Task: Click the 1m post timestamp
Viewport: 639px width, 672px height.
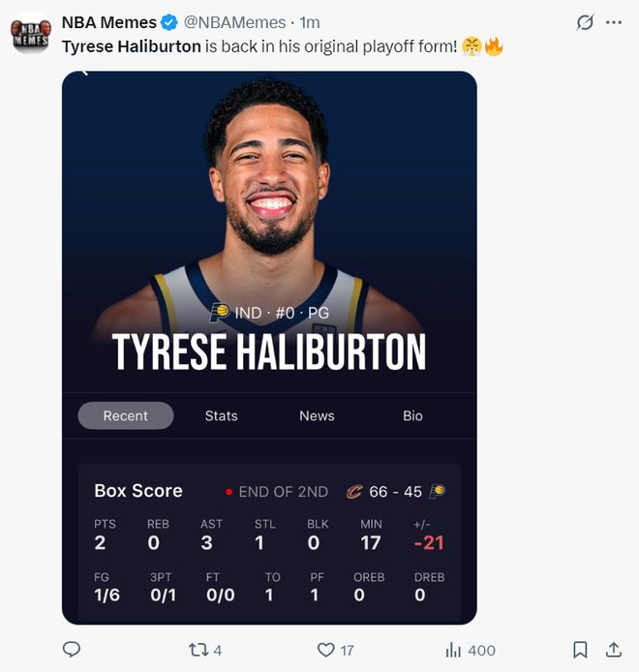Action: [310, 22]
